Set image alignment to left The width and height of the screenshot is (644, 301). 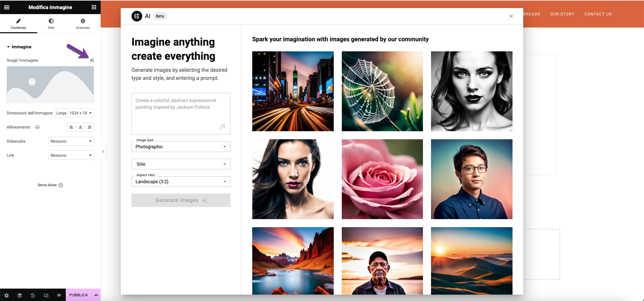(71, 127)
